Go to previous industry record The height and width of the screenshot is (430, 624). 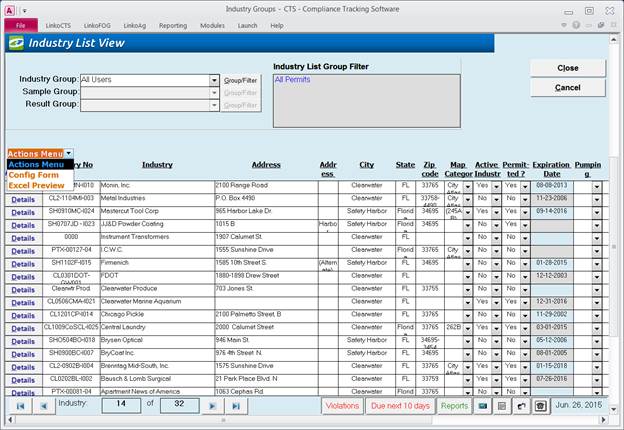pos(46,407)
